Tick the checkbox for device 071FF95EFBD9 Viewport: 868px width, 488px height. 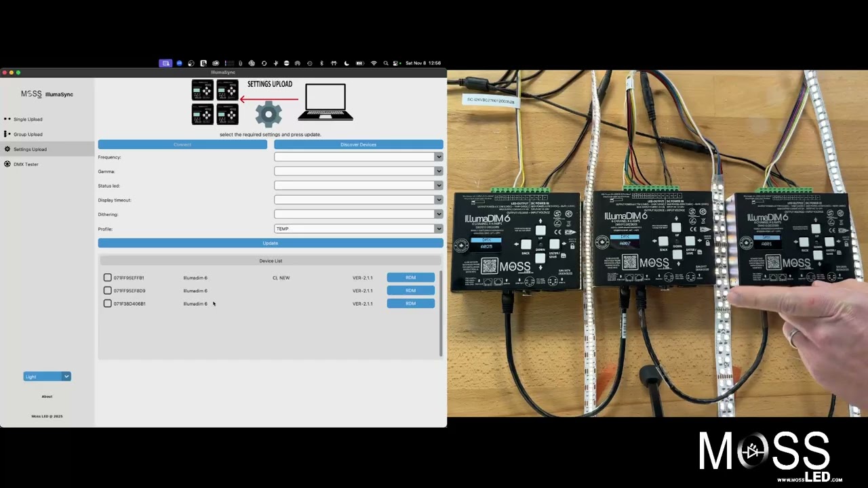107,291
